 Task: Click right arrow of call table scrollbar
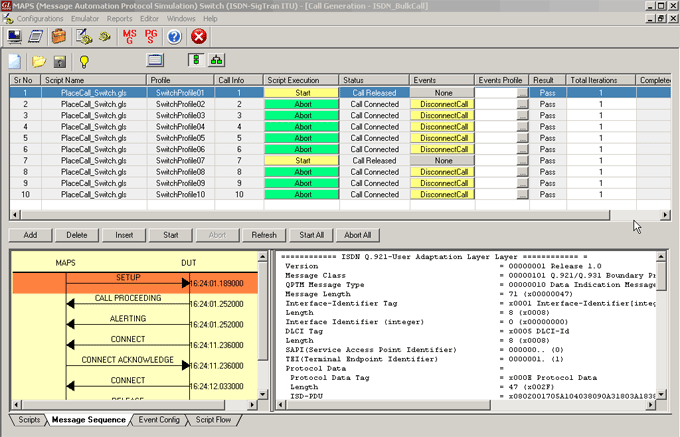tap(665, 215)
